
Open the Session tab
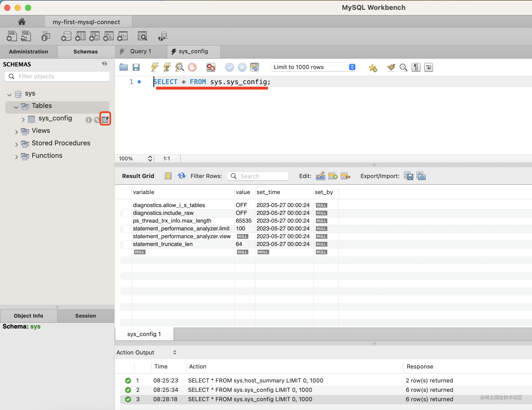coord(85,316)
